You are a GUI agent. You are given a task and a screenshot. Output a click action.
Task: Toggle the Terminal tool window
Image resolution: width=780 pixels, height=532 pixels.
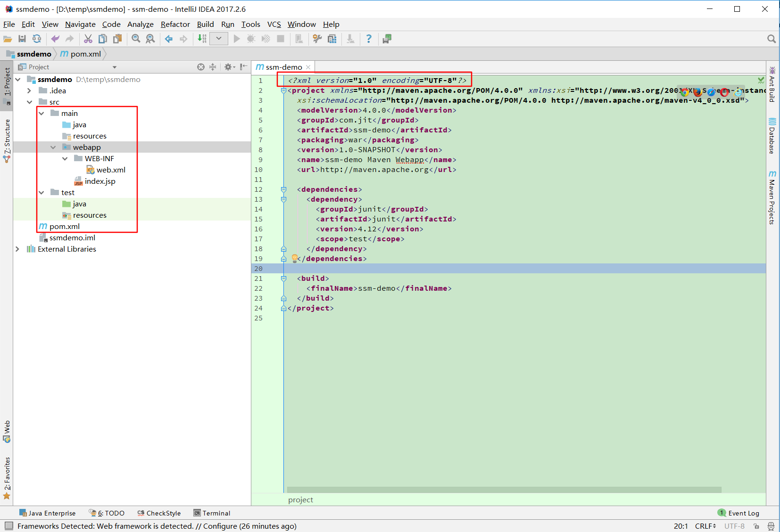point(212,513)
